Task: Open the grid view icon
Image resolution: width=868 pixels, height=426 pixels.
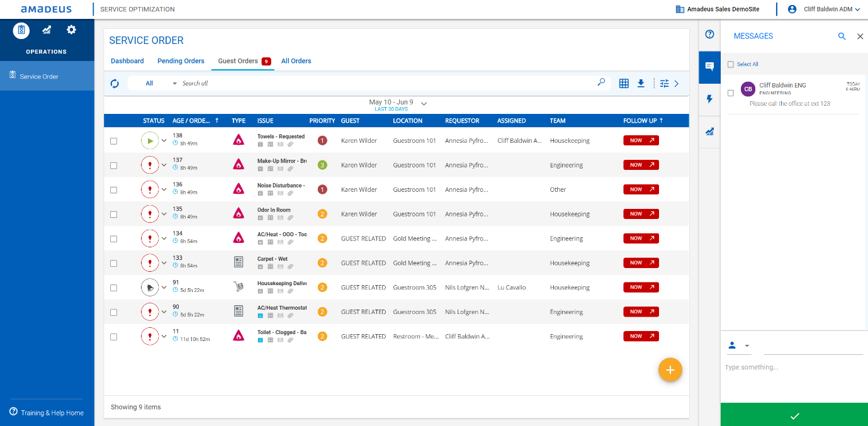Action: 624,84
